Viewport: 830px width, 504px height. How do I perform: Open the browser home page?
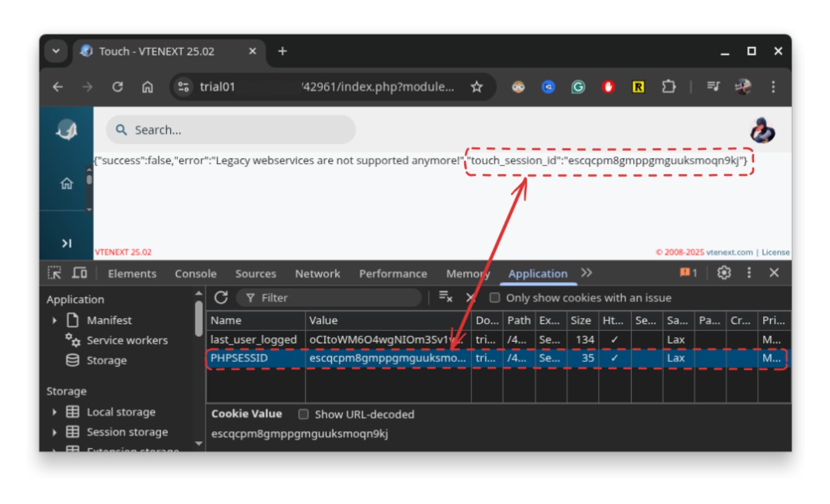(x=147, y=87)
